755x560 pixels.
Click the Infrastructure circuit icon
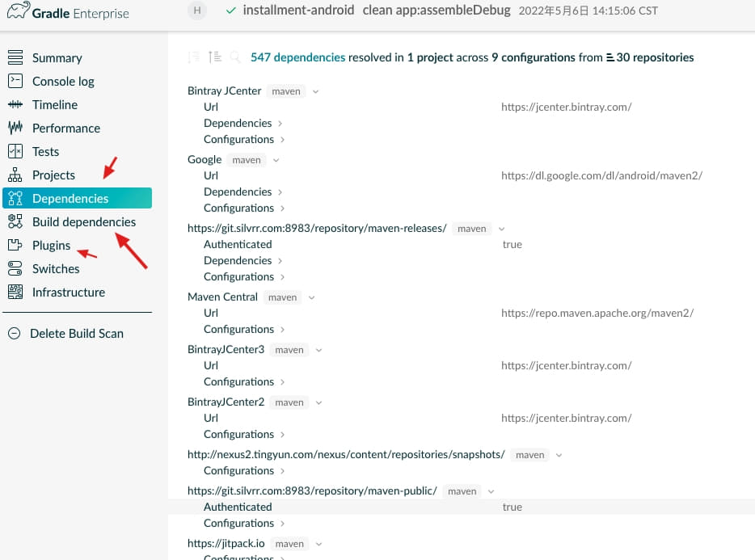click(x=15, y=292)
